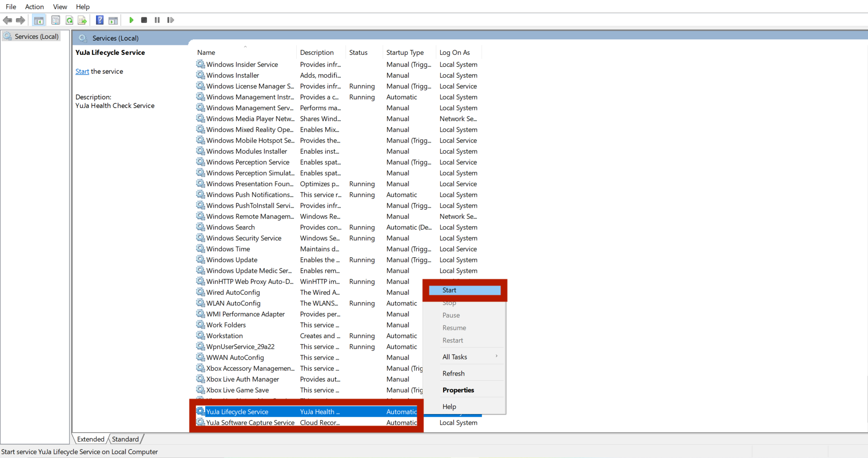
Task: Switch to the Standard tab
Action: [x=125, y=439]
